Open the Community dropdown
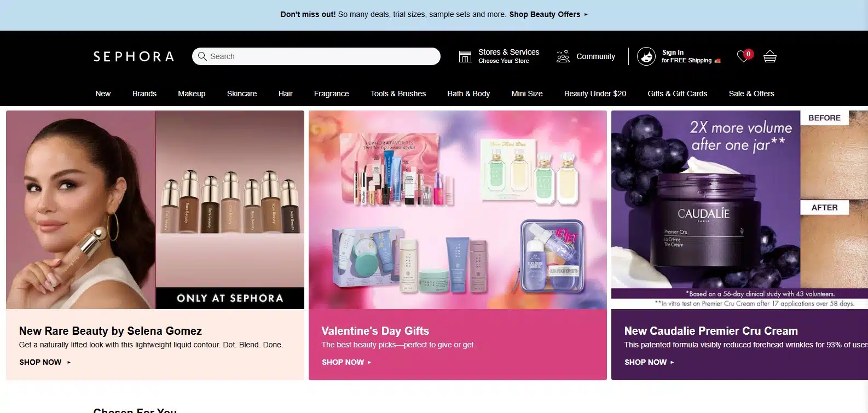This screenshot has width=868, height=413. tap(586, 56)
